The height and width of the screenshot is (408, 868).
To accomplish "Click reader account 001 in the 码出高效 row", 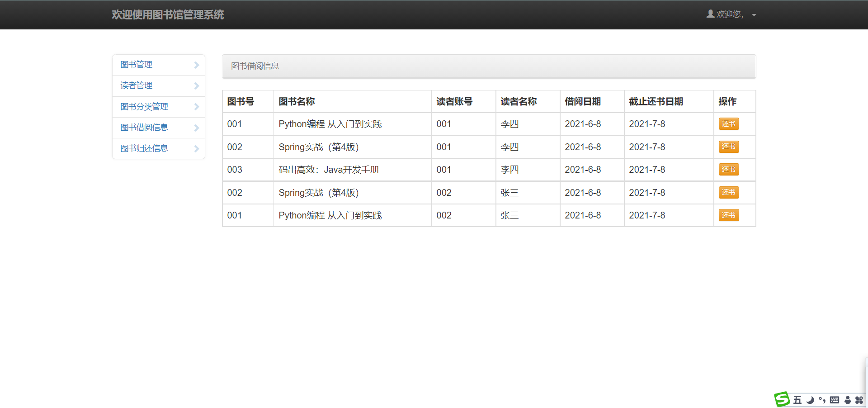I will click(444, 170).
